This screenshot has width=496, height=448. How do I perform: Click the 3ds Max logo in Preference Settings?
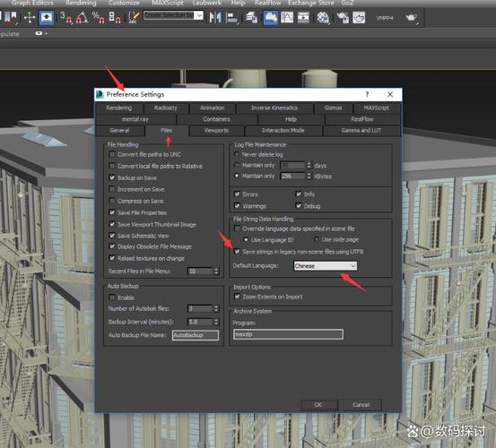click(x=100, y=94)
